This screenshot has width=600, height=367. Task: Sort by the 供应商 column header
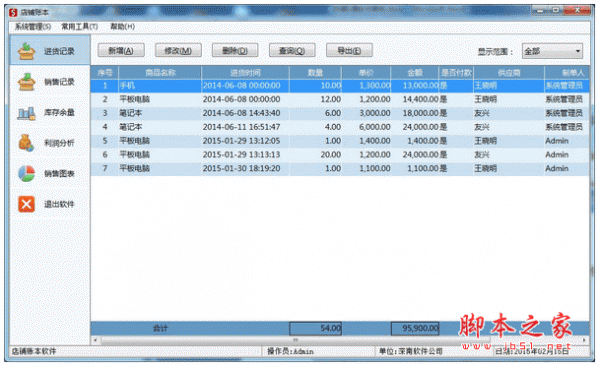coord(509,72)
